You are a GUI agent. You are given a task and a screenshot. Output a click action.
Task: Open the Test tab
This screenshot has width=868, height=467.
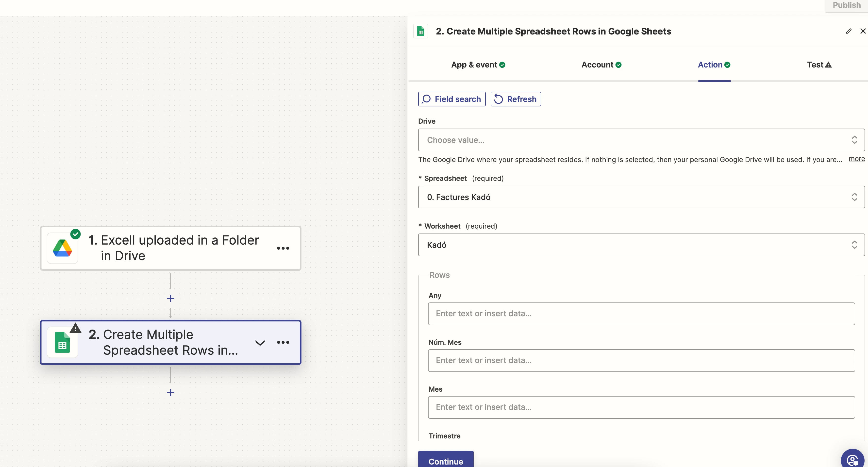819,65
